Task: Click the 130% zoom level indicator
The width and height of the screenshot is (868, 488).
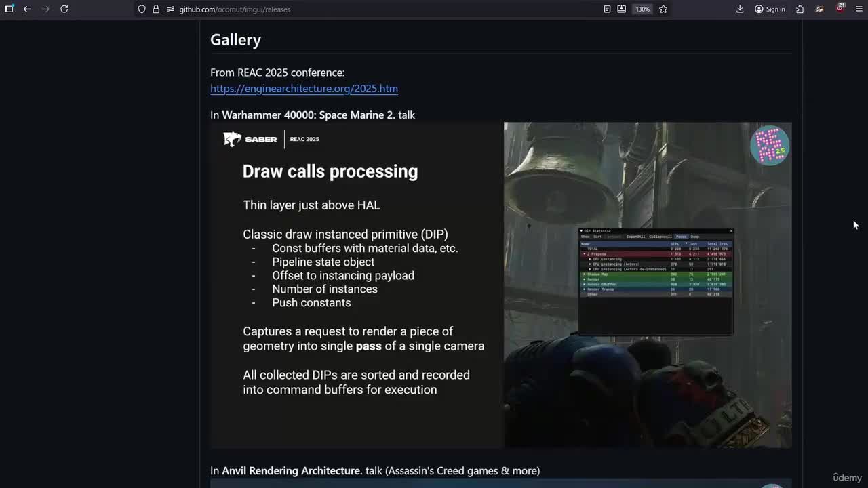Action: [642, 9]
